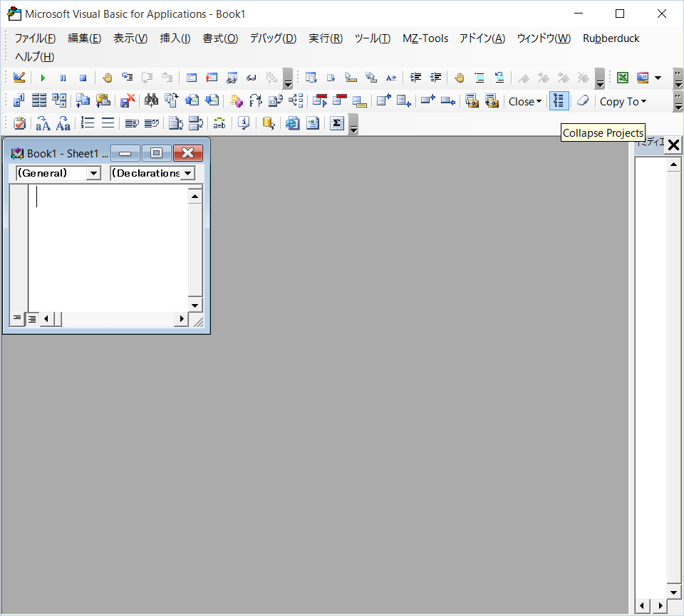
Task: Click the F-P arrows icon in MZ-Tools toolbar
Action: pyautogui.click(x=256, y=100)
